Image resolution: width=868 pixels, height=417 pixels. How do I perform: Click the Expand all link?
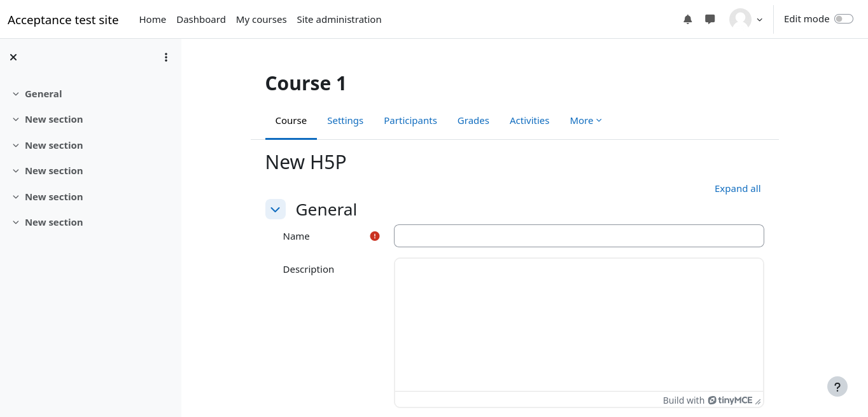[x=737, y=189]
